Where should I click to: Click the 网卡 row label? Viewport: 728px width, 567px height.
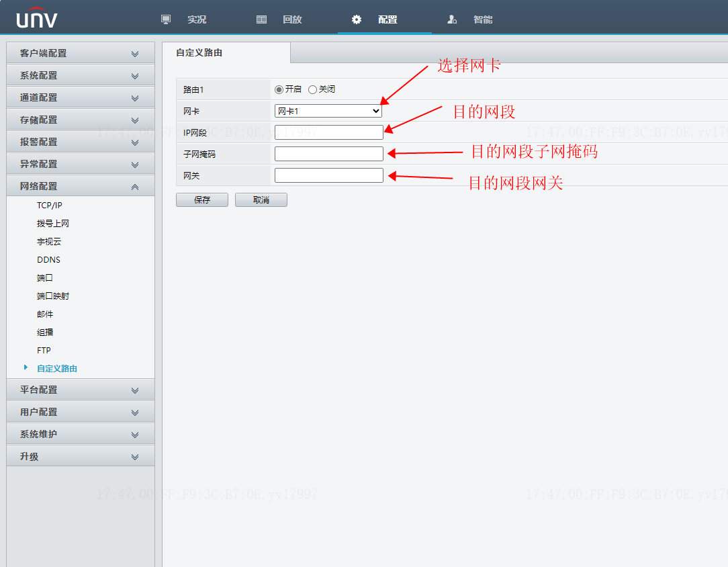(191, 111)
